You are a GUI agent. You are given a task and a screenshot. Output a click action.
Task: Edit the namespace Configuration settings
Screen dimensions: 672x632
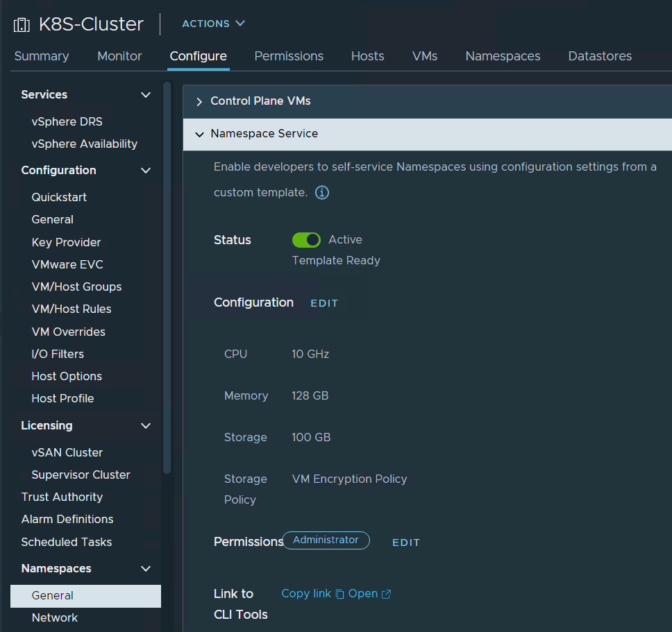[x=324, y=303]
